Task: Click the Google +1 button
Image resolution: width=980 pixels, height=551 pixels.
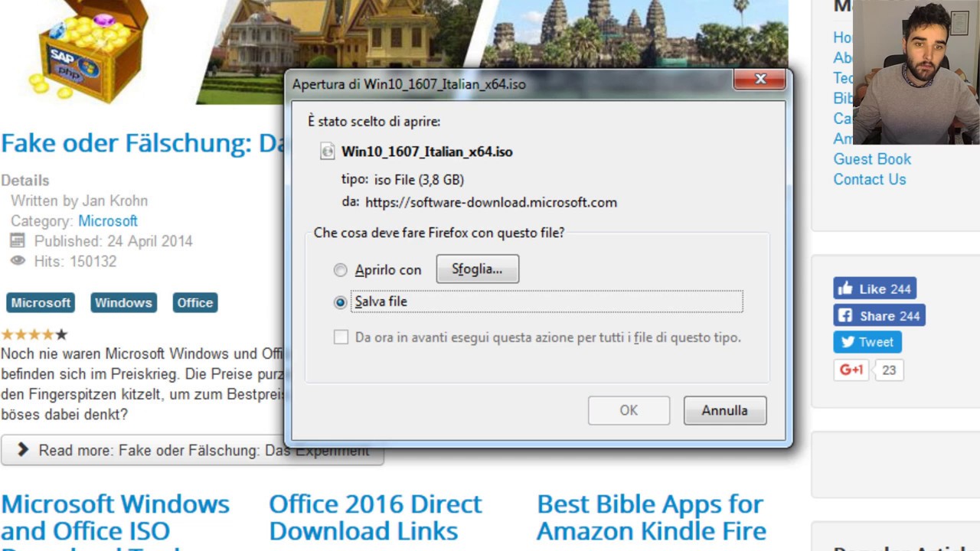Action: 851,370
